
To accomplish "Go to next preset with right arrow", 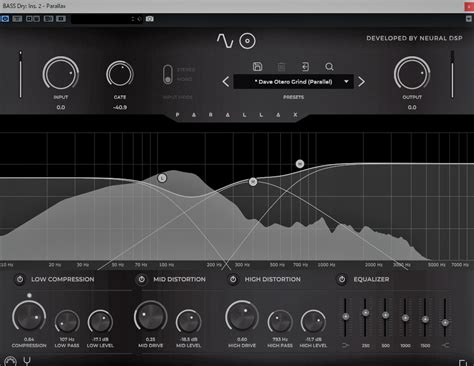I will coord(361,82).
